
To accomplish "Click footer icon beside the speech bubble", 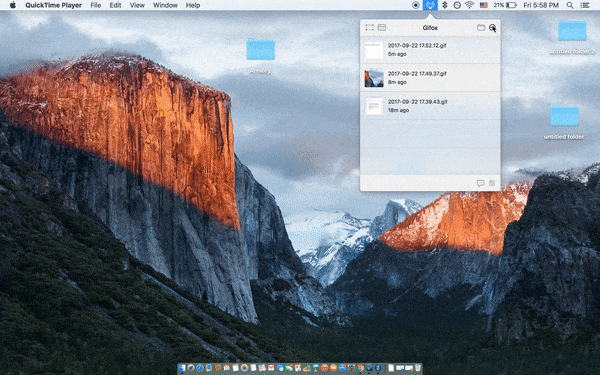I will coord(492,183).
